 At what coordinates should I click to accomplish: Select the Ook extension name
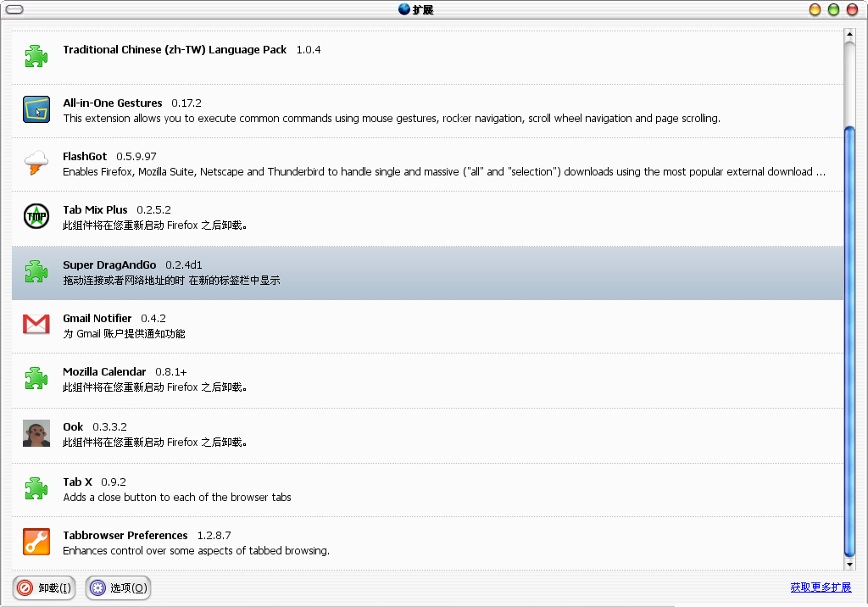click(x=73, y=427)
